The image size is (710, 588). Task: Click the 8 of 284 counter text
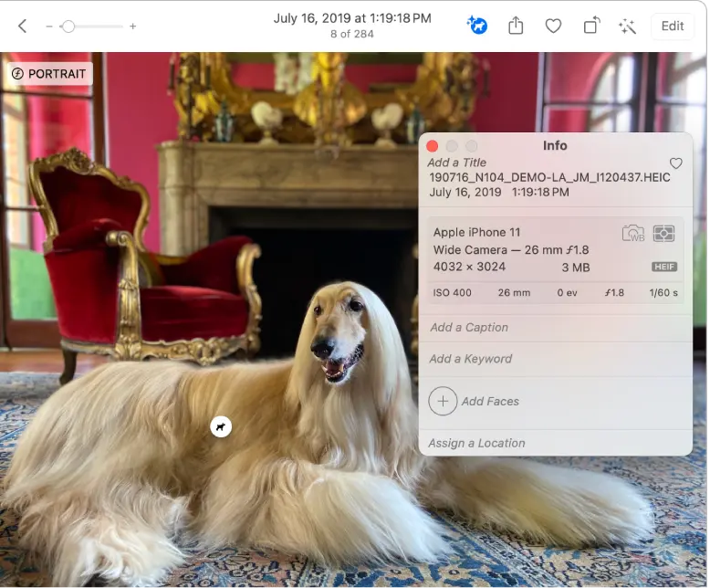(x=352, y=34)
